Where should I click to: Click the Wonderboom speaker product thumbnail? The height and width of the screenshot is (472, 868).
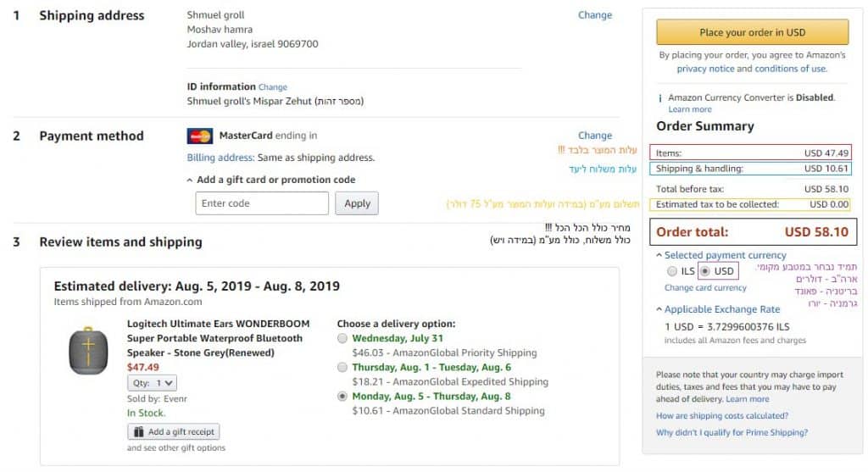(x=88, y=350)
